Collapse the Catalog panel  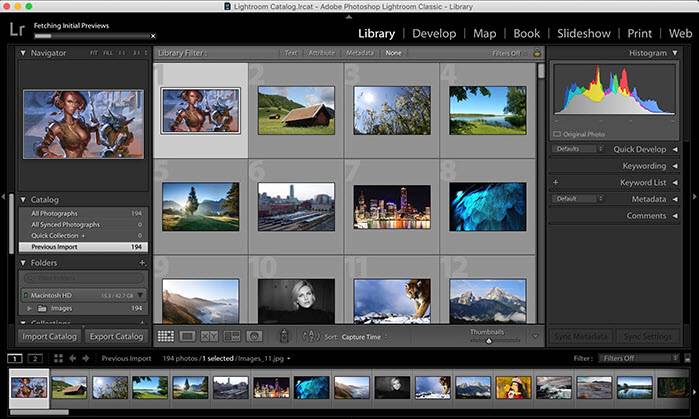24,199
